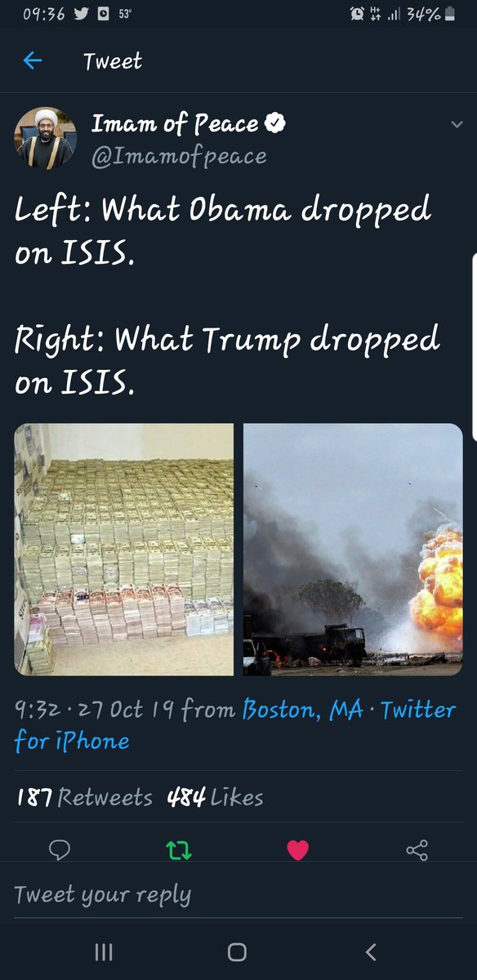Tap the share icon below the tweet

point(417,851)
